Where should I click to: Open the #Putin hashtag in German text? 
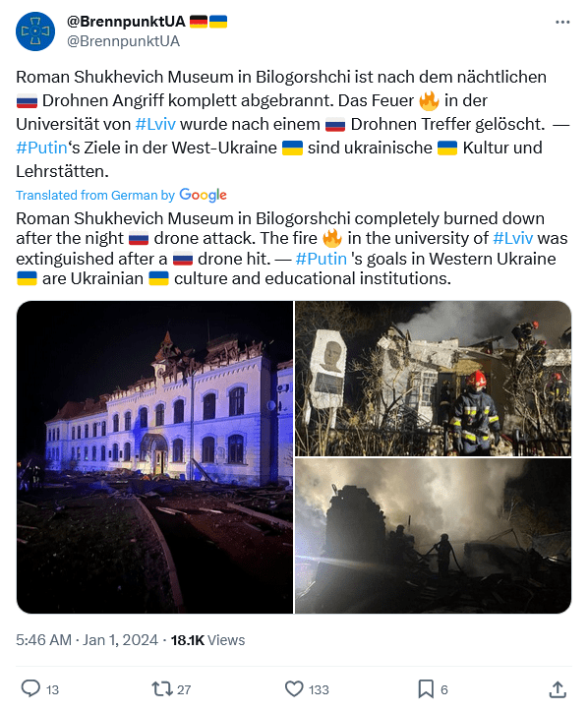pos(41,148)
